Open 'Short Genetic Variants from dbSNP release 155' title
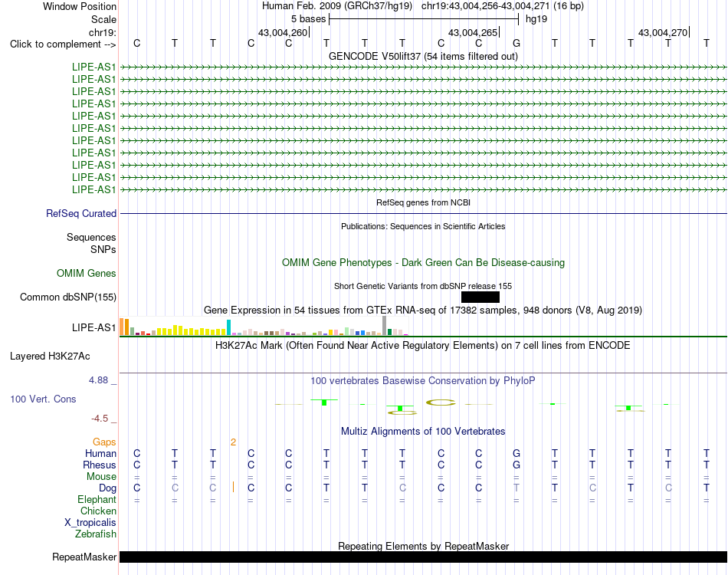The width and height of the screenshot is (728, 575). 423,286
